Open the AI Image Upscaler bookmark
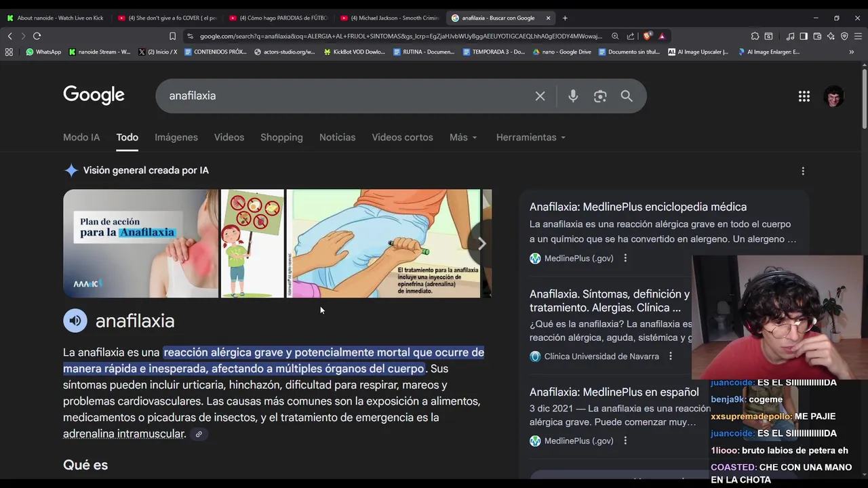 tap(698, 52)
